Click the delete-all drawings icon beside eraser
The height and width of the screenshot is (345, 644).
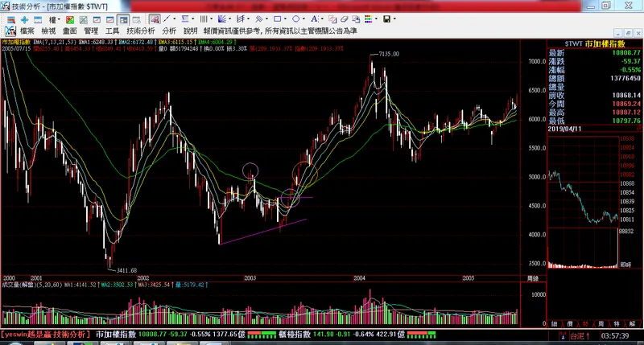pos(356,19)
